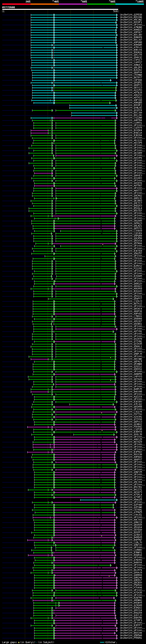Select the UniRef100_A4RTB4 label
The height and width of the screenshot is (644, 146).
[x=131, y=120]
